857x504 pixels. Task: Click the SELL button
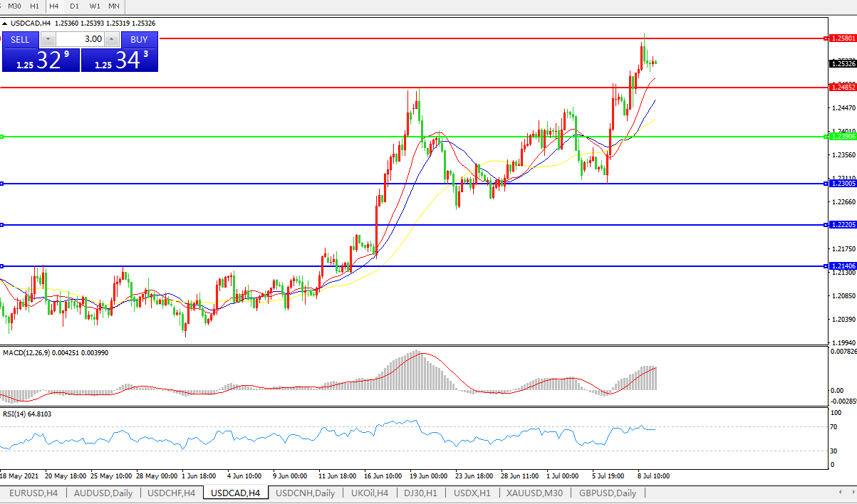tap(21, 39)
